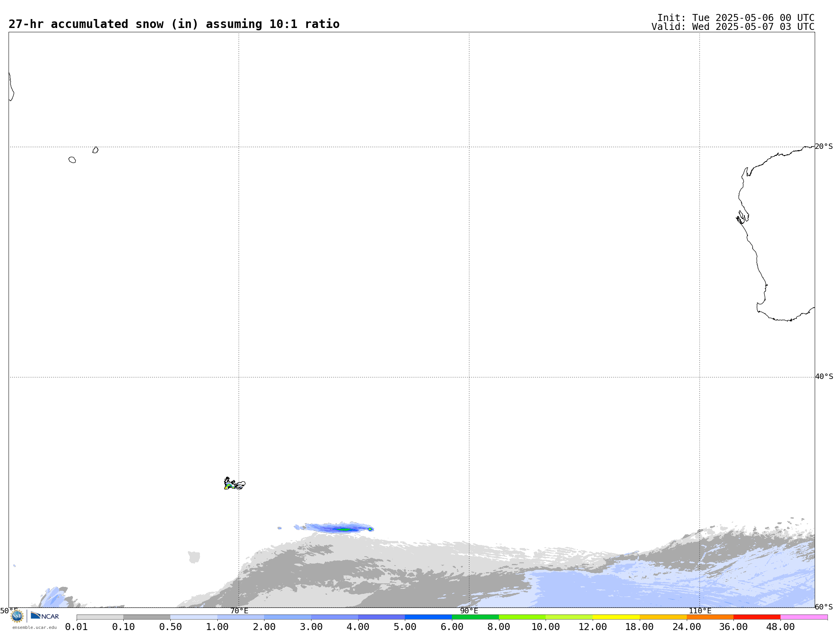Click the legend value label 12.00
The width and height of the screenshot is (840, 632).
point(593,627)
